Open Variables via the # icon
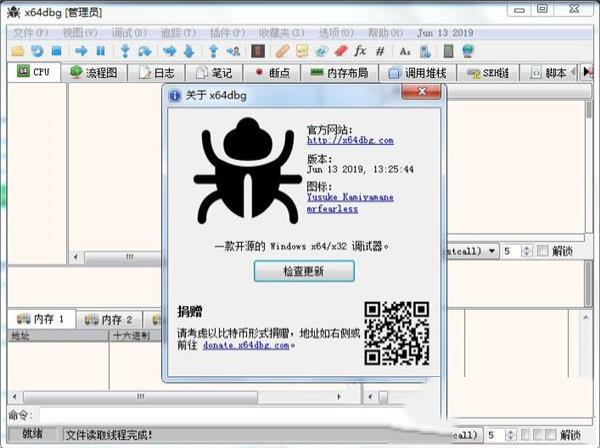This screenshot has height=448, width=600. [x=380, y=51]
